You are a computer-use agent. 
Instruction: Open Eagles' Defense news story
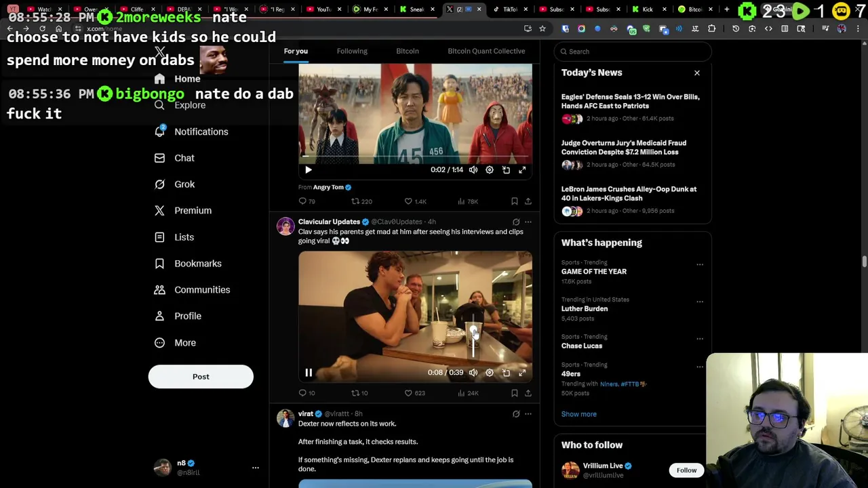click(633, 108)
